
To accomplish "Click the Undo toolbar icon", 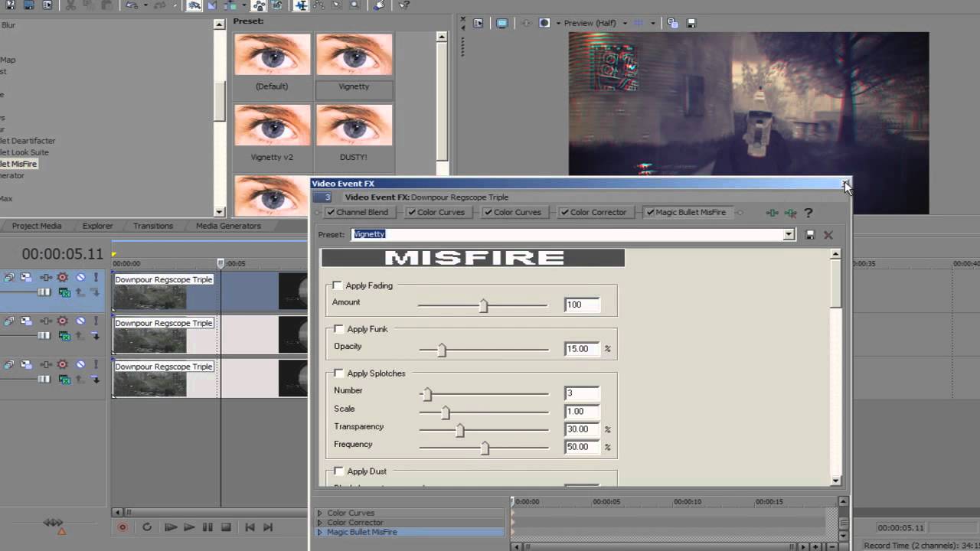I will (132, 5).
